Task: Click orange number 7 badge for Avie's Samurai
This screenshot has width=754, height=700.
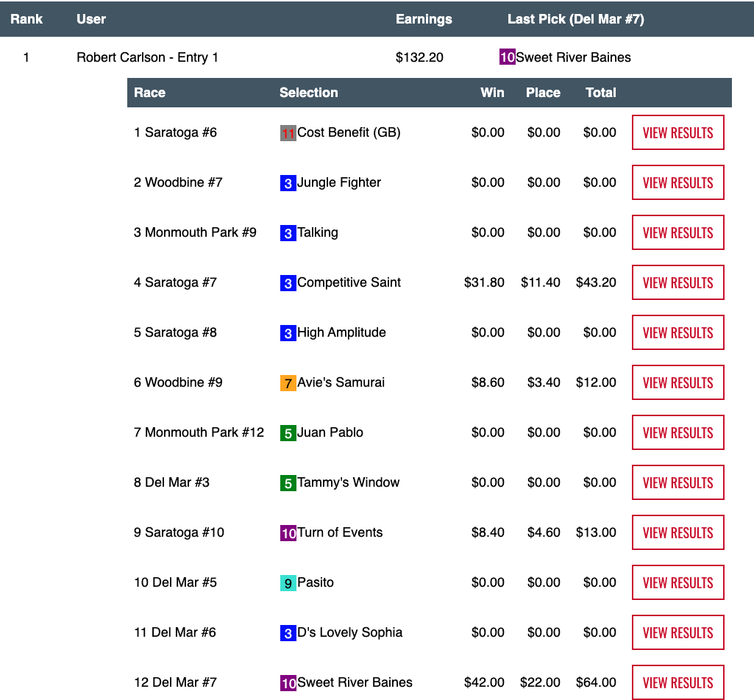Action: (x=288, y=383)
